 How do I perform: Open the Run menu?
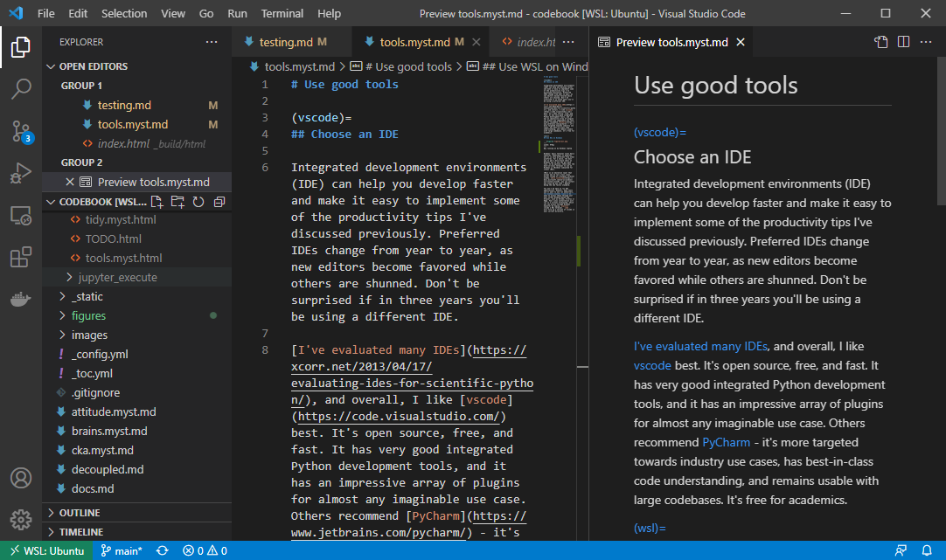point(237,13)
